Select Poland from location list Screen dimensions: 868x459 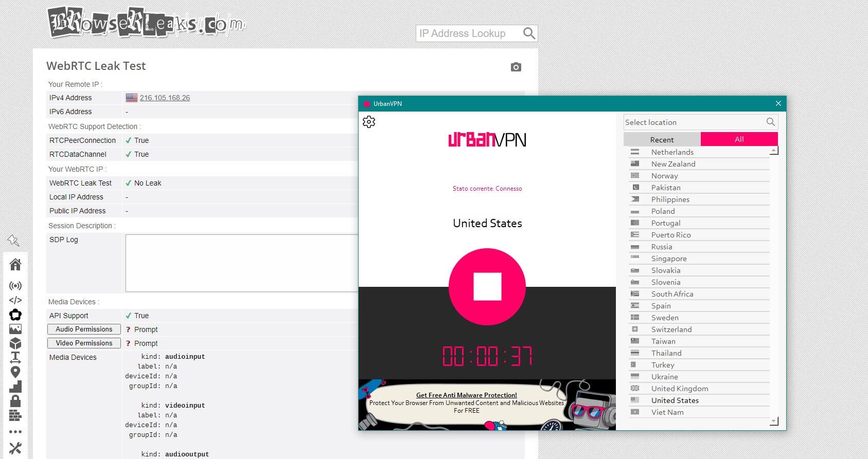click(699, 211)
